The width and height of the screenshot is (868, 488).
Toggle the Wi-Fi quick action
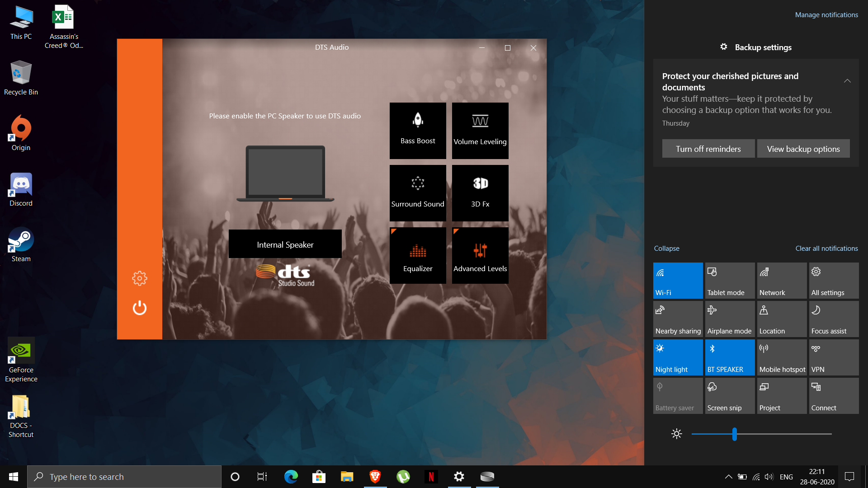tap(678, 280)
